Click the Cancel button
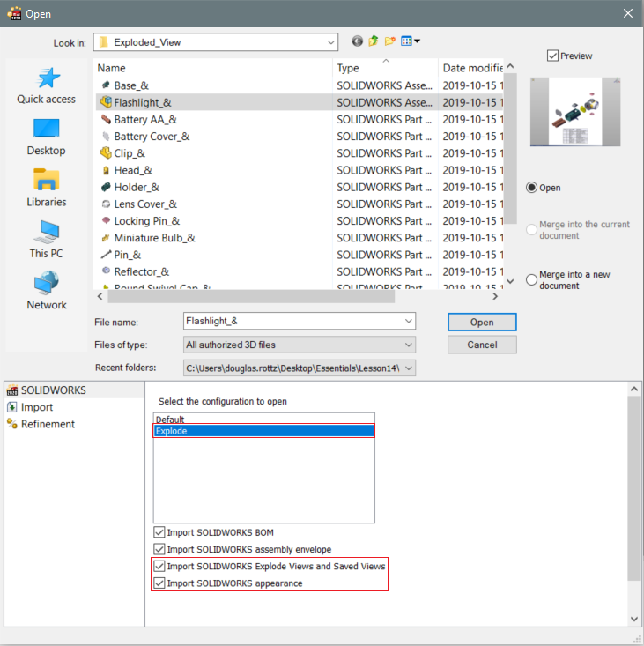The height and width of the screenshot is (646, 644). 482,345
